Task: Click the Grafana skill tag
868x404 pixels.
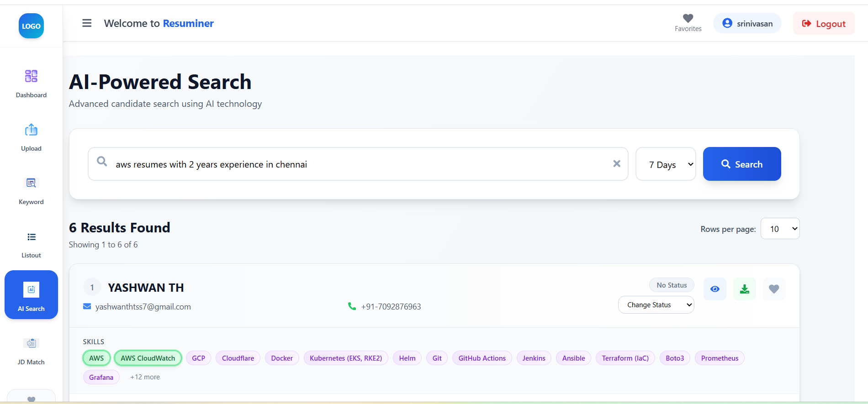Action: click(101, 377)
